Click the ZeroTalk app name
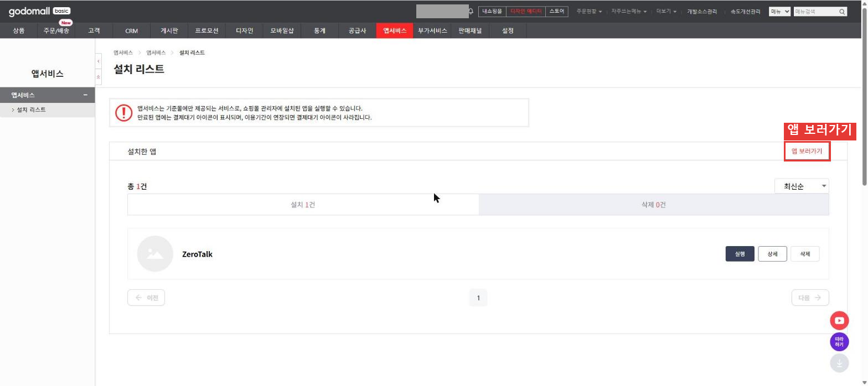The image size is (868, 386). pyautogui.click(x=197, y=254)
